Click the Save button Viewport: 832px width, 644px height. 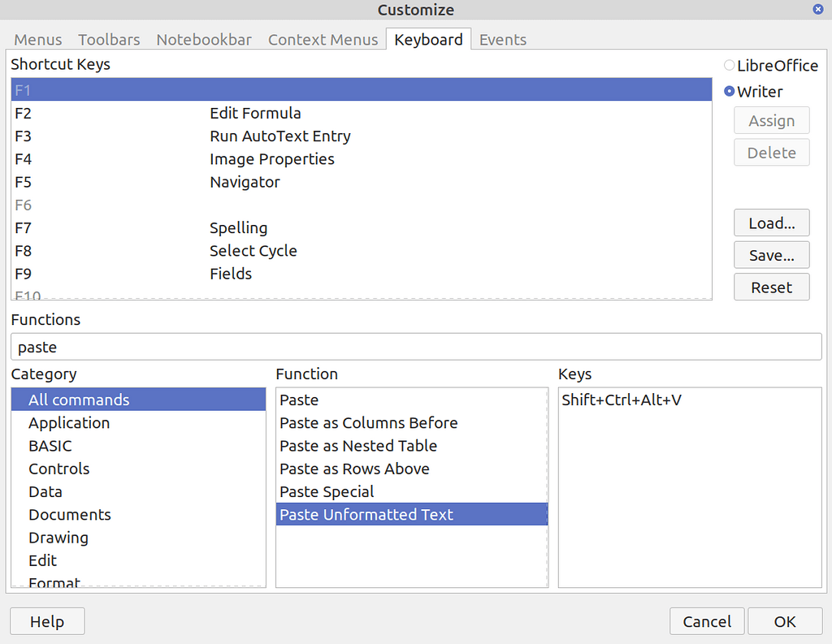pyautogui.click(x=771, y=254)
